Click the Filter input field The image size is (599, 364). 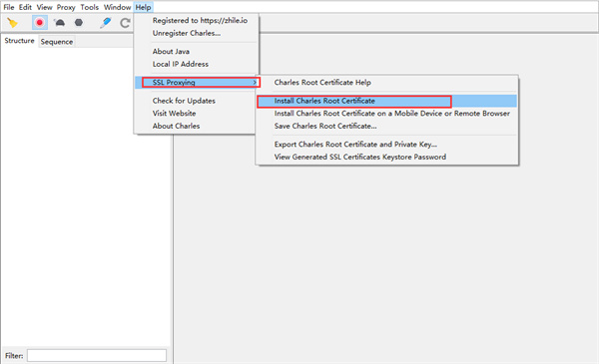97,355
